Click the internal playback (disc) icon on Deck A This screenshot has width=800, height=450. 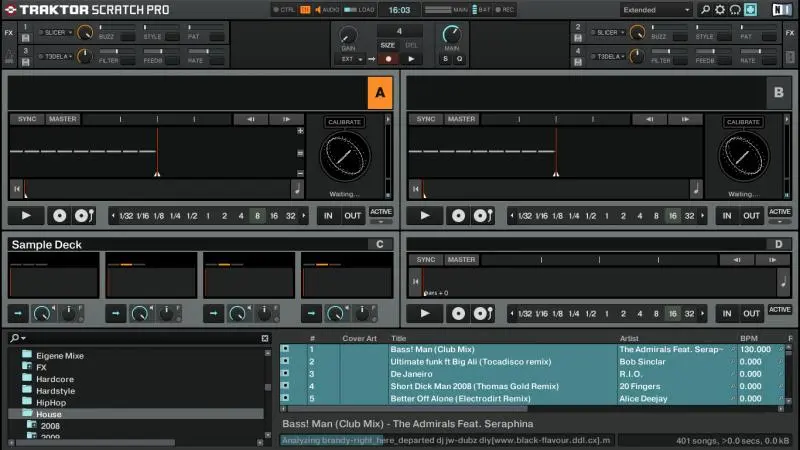(59, 215)
